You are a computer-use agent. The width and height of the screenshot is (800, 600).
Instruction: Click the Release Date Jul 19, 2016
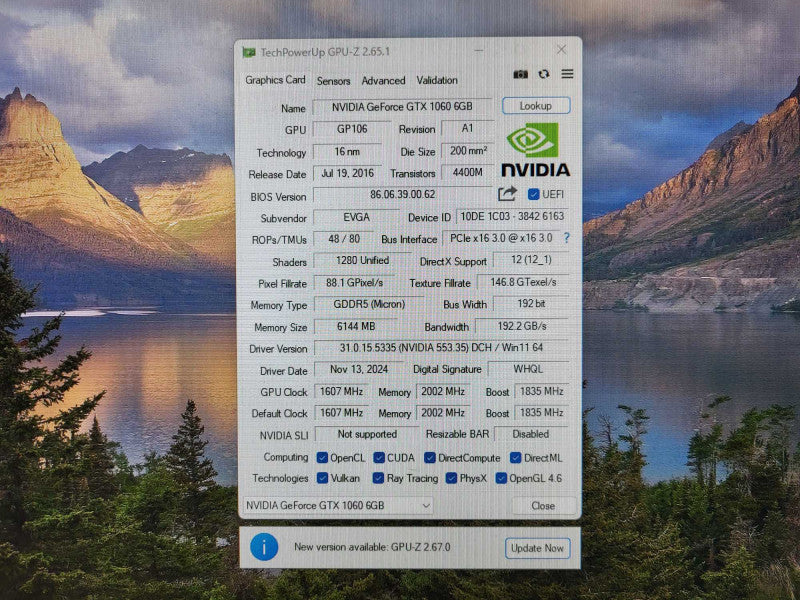[x=347, y=173]
